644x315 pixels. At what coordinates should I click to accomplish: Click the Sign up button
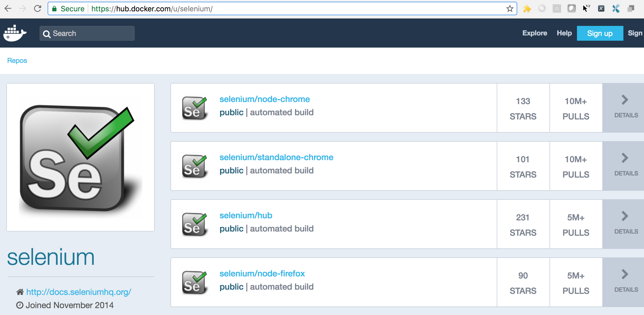pyautogui.click(x=600, y=33)
